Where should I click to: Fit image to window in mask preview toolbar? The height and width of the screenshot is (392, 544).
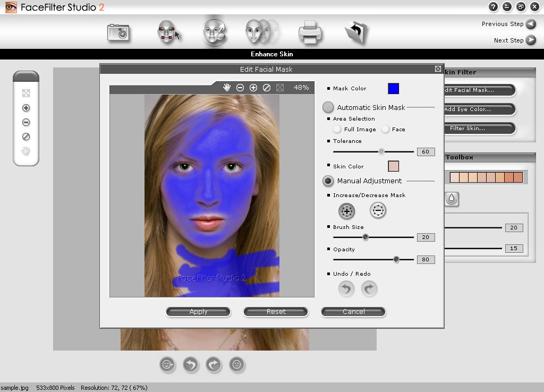click(x=280, y=88)
